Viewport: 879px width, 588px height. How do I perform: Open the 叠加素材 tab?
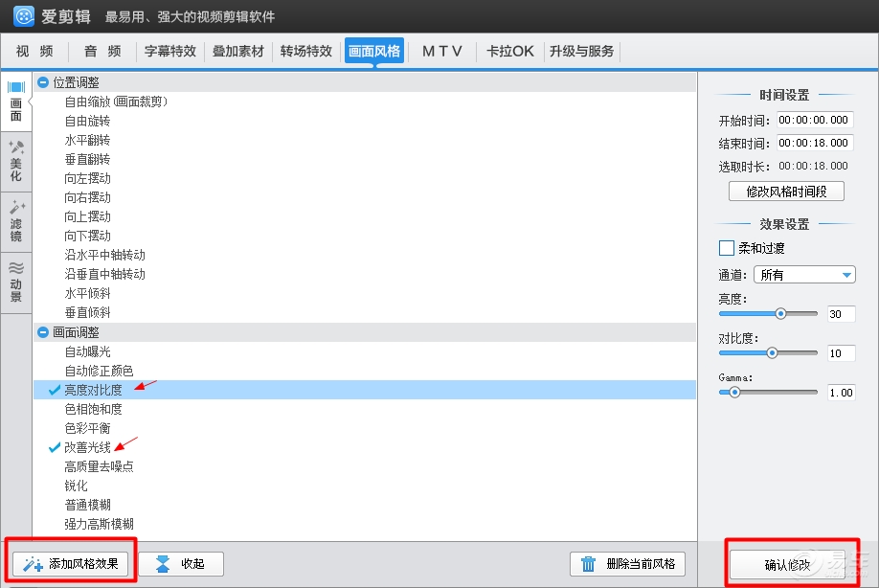tap(238, 52)
